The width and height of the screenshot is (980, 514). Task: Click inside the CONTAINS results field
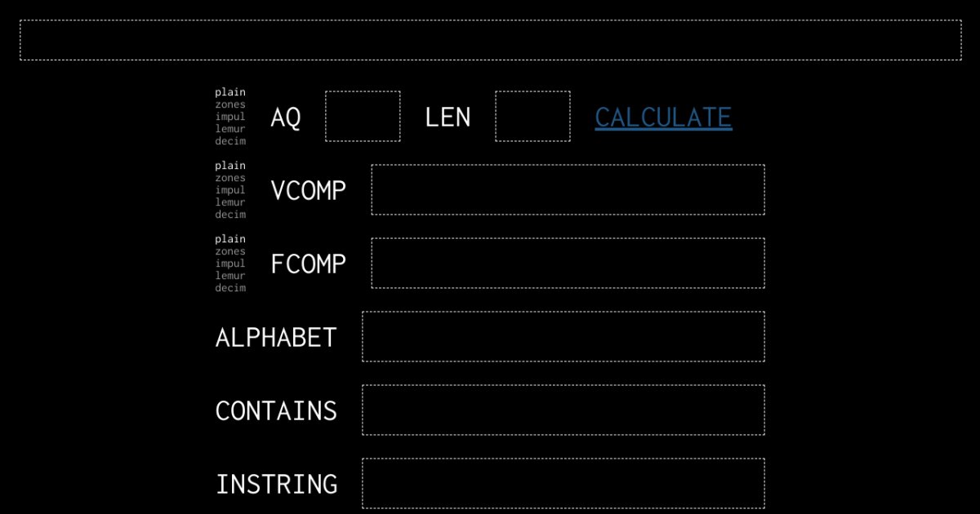[x=564, y=410]
